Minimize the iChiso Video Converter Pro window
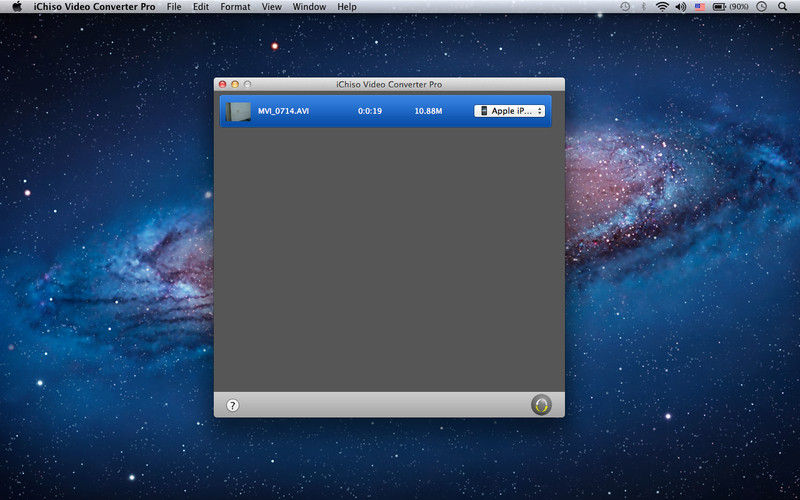 coord(235,84)
